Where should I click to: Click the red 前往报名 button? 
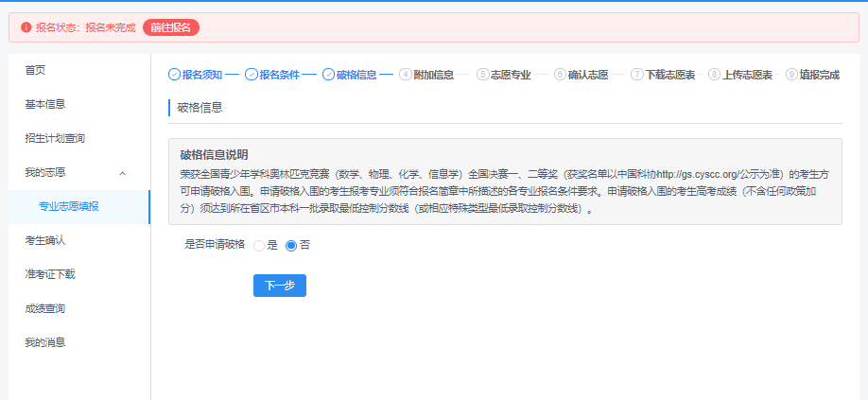(171, 27)
